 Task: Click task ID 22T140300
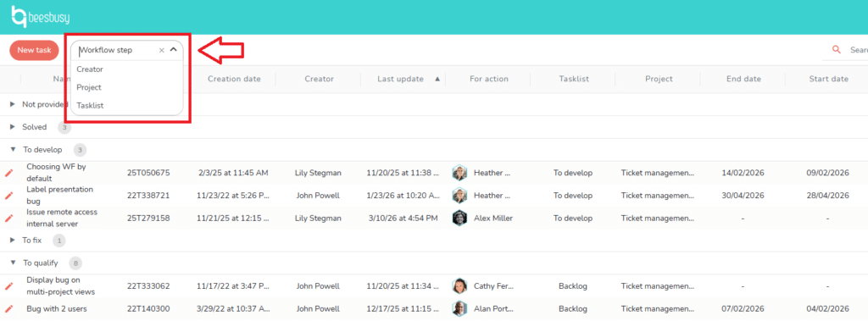(x=148, y=309)
